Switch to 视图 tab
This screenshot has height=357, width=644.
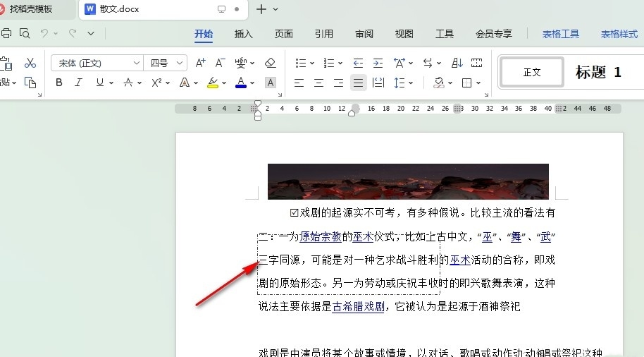pos(404,34)
